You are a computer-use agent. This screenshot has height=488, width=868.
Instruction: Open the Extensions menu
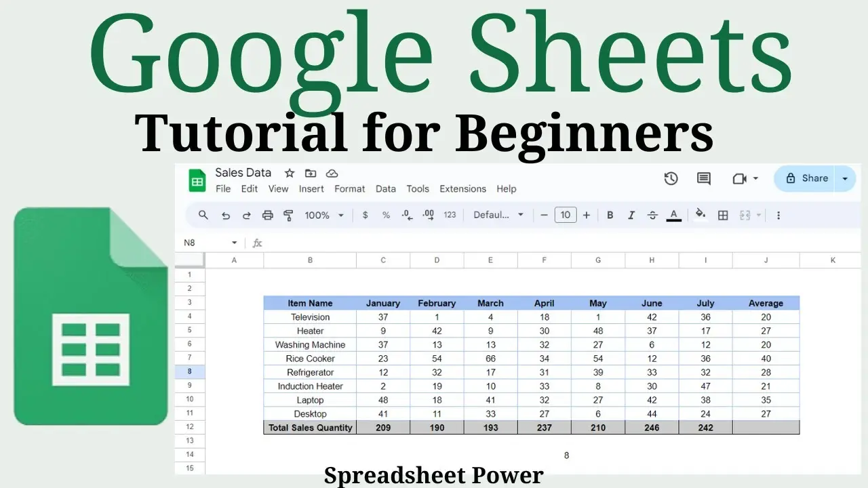point(462,189)
